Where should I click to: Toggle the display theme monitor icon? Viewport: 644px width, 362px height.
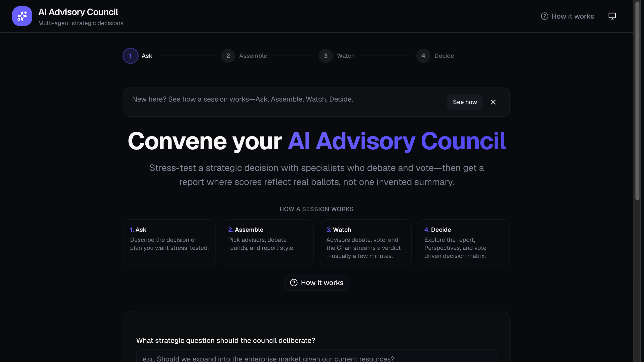click(612, 16)
